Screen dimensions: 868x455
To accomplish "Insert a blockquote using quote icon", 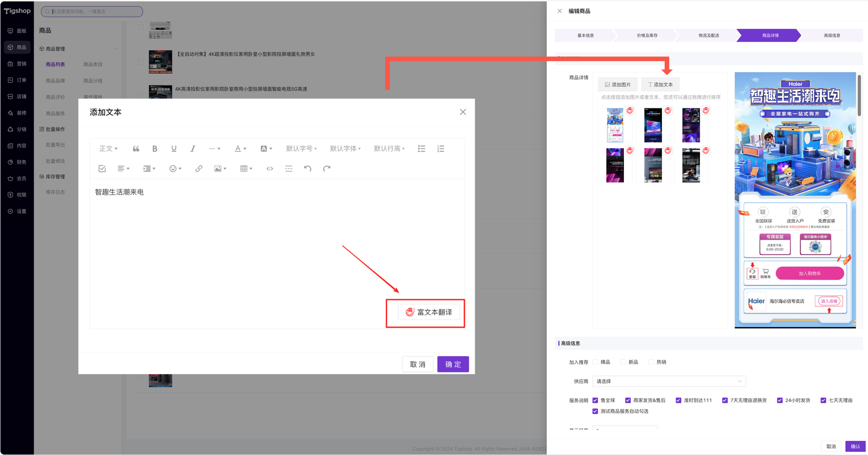I will tap(136, 149).
